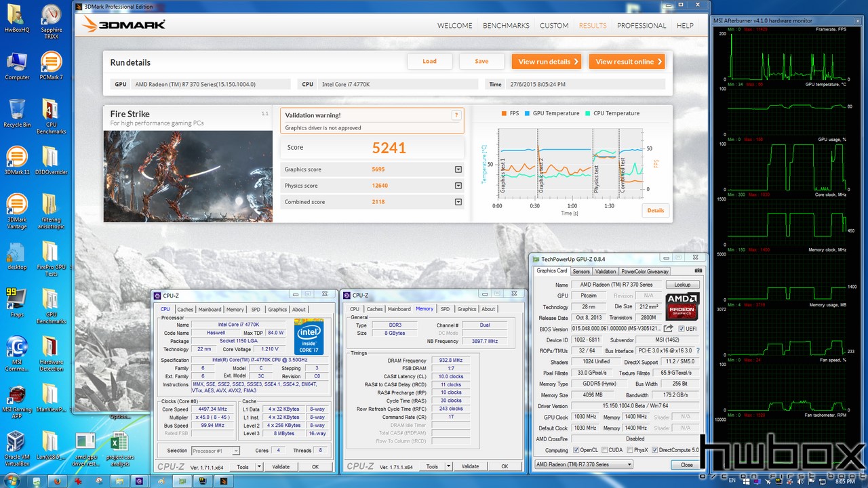Open Hardware Detection desktop folder
Image resolution: width=868 pixels, height=488 pixels.
coord(51,354)
